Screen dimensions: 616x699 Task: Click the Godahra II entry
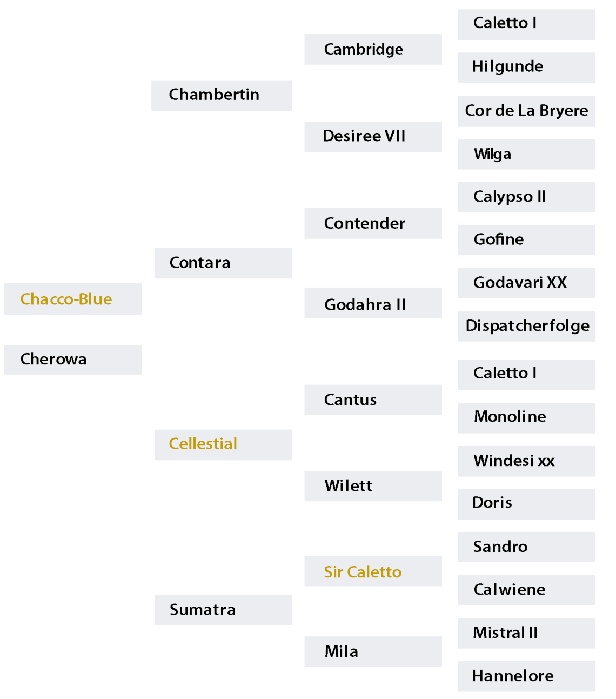pos(365,305)
